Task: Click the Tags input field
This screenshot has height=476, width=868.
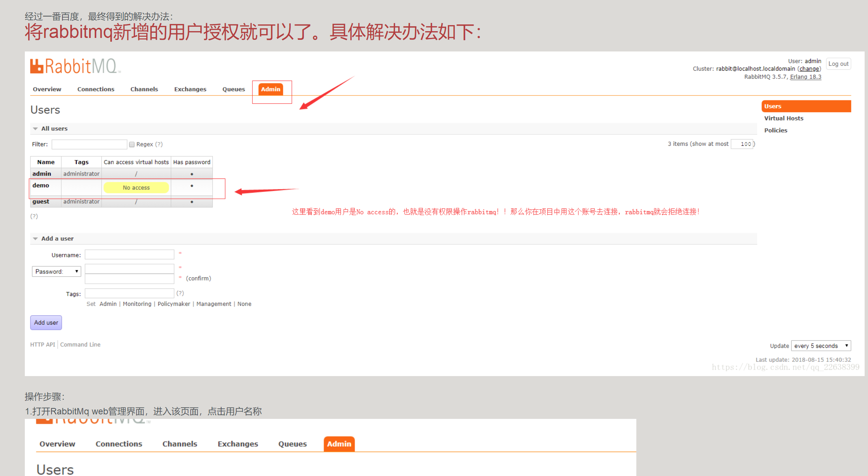Action: [x=129, y=293]
